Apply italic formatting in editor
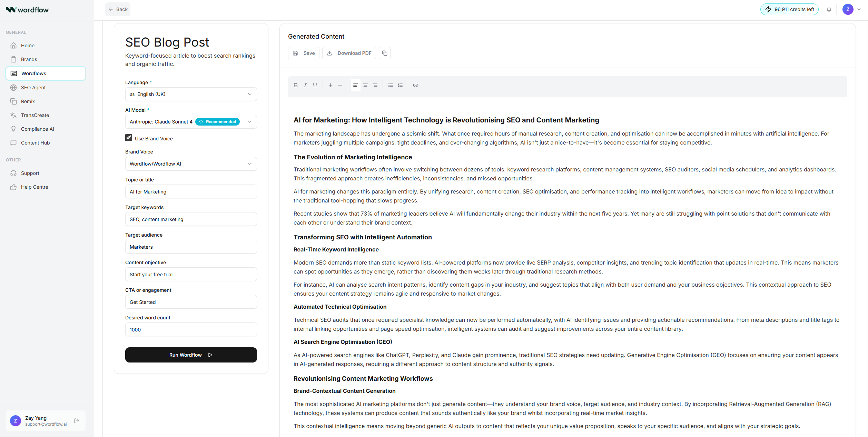 pyautogui.click(x=305, y=85)
